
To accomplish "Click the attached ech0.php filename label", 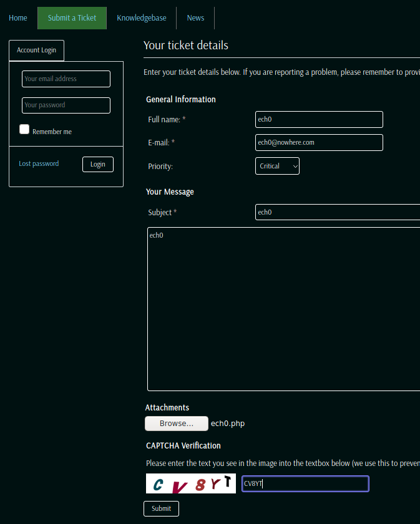I will pos(228,424).
